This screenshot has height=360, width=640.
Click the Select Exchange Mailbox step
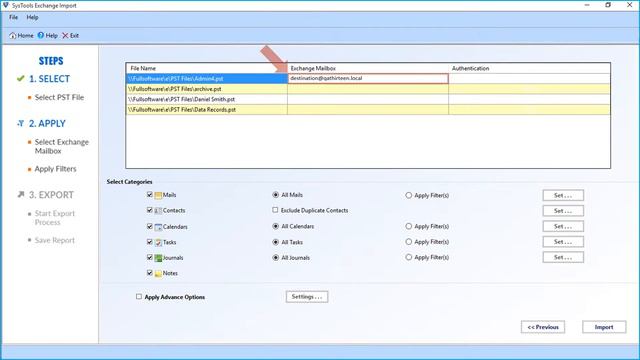click(x=62, y=146)
